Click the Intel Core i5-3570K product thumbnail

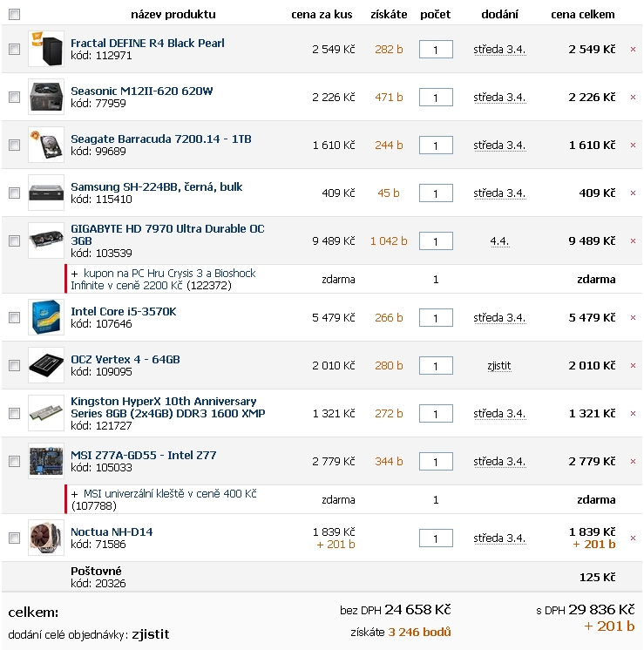(46, 317)
